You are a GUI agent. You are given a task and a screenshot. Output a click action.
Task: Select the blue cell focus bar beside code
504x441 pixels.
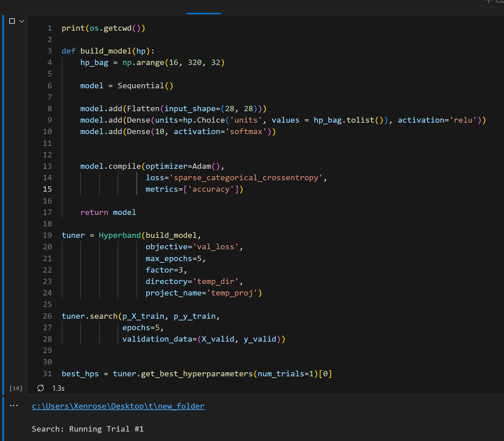pyautogui.click(x=3, y=202)
